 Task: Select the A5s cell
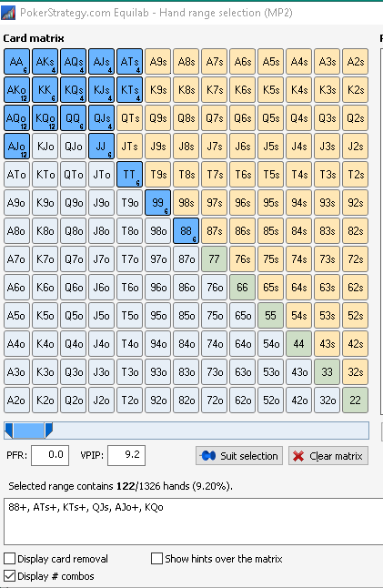coord(271,62)
